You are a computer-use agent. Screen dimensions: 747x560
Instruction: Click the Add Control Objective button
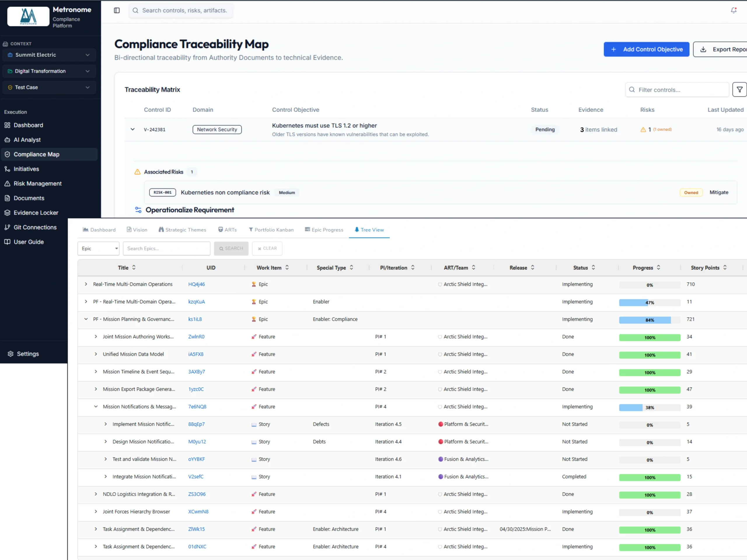[646, 49]
